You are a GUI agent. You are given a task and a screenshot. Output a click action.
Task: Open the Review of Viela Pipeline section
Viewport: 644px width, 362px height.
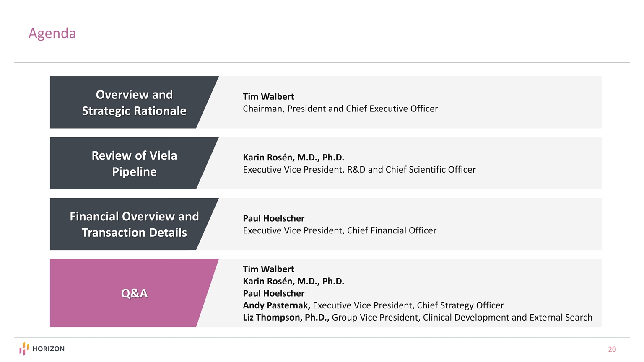[x=134, y=163]
